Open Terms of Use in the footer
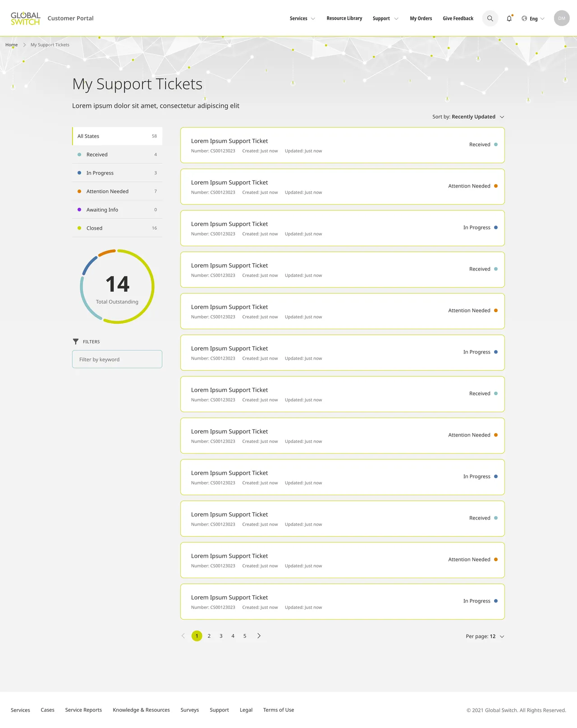 tap(278, 710)
